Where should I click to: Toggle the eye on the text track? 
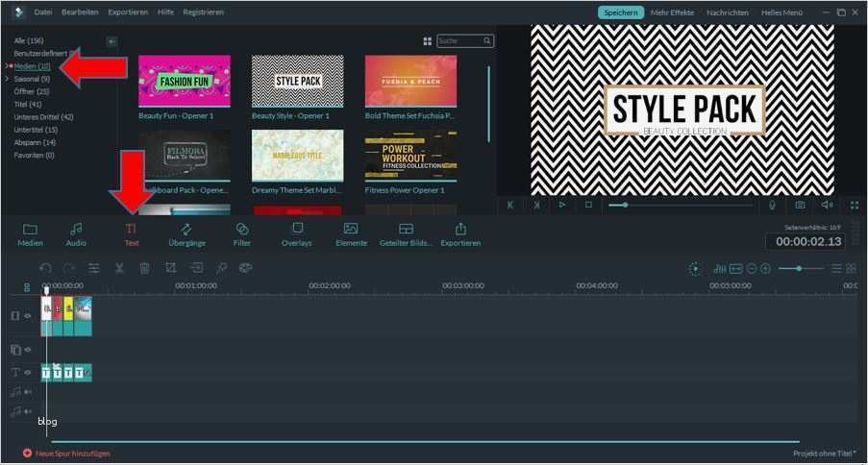[x=28, y=372]
